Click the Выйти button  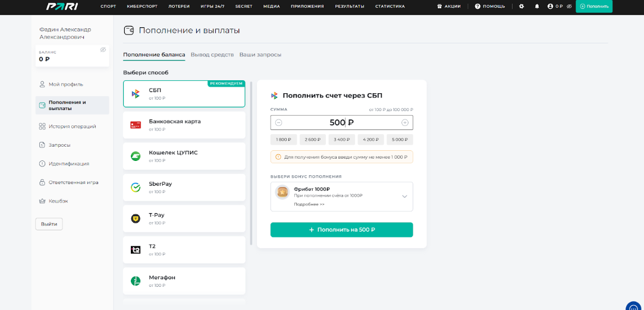[49, 224]
